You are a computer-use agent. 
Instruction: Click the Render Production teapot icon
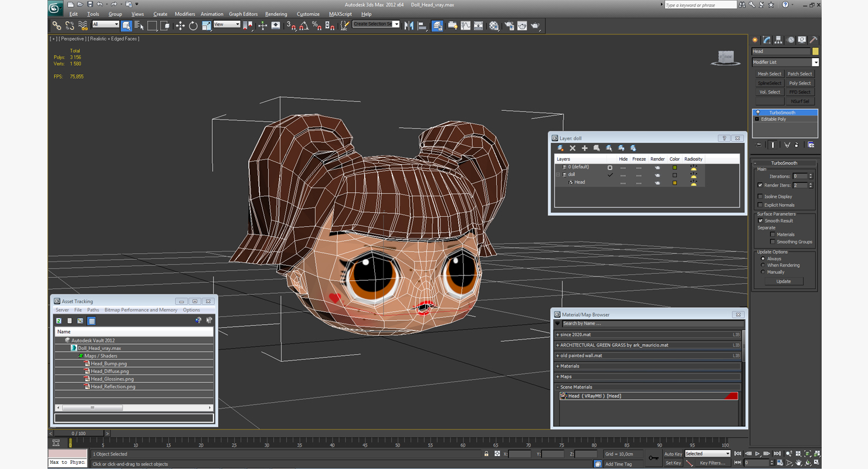535,26
